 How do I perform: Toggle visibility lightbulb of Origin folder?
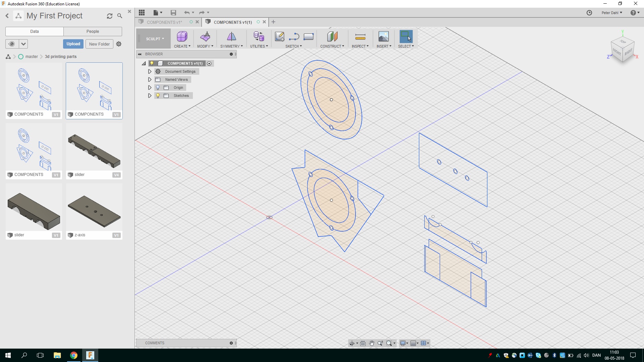[158, 87]
